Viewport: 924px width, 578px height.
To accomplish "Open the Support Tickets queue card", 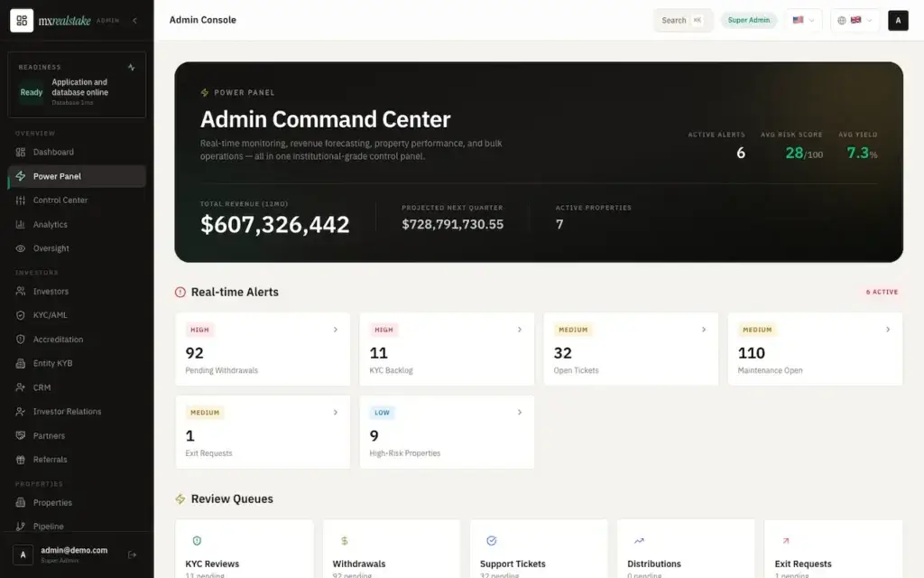I will coord(539,549).
